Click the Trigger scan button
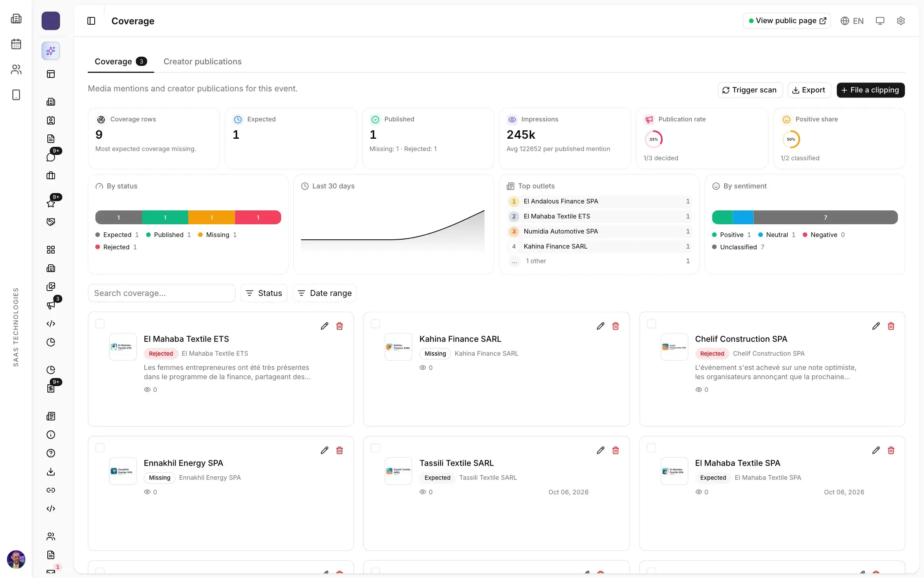 (x=750, y=90)
